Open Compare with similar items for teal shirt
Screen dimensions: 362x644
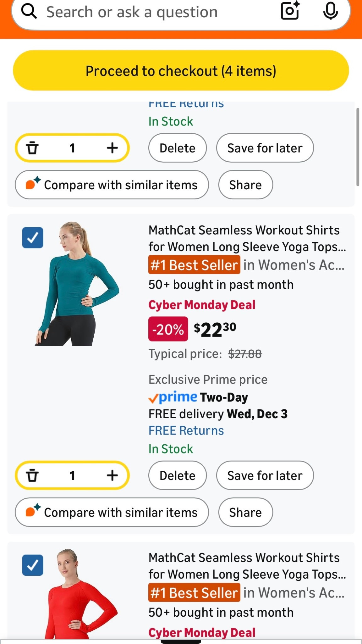112,512
